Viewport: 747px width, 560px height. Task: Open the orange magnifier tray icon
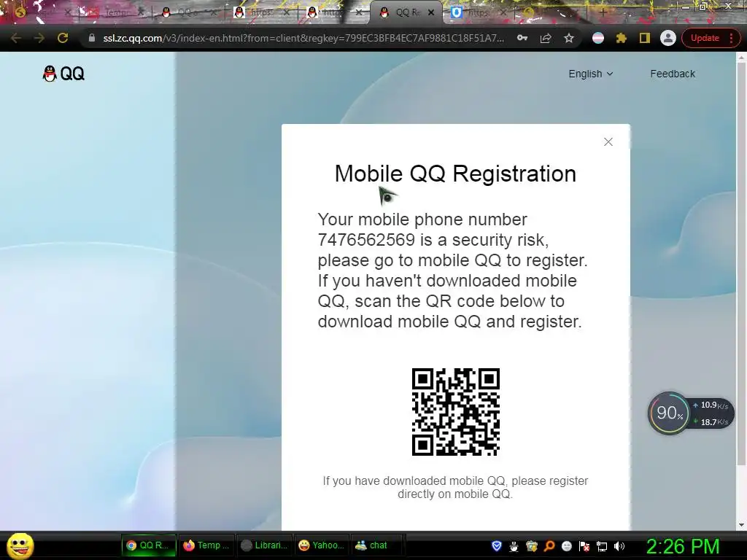(549, 546)
